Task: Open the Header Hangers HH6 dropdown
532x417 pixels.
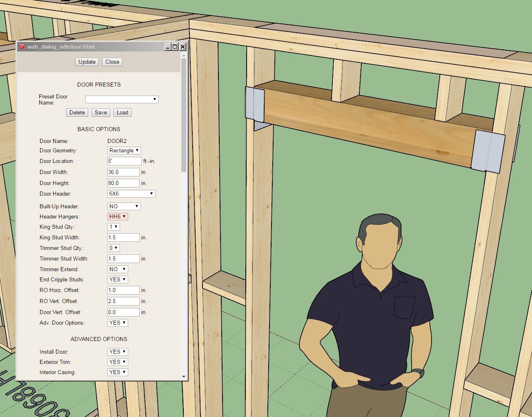Action: click(x=118, y=217)
